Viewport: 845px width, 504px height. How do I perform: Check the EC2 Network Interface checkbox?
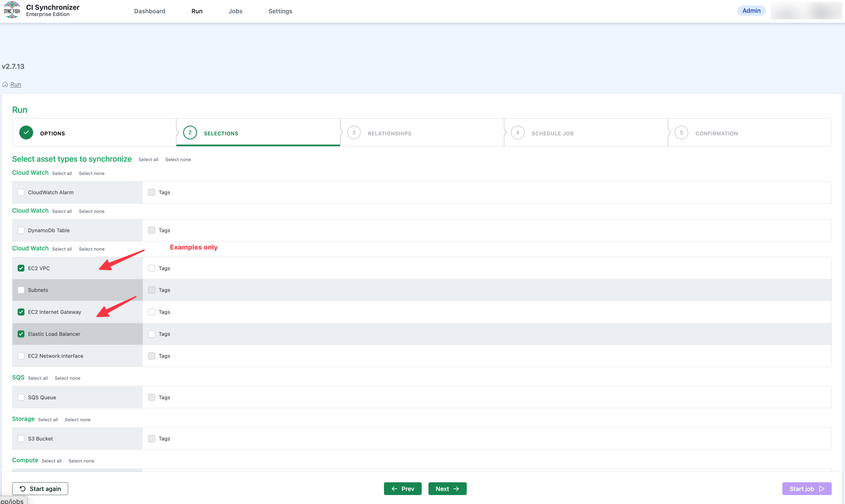pos(21,356)
